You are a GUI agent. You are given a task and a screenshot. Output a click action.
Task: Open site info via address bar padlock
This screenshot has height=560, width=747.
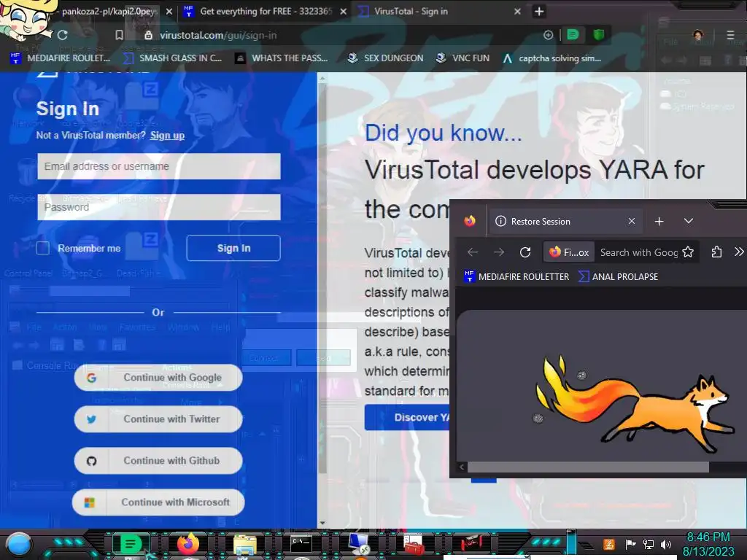tap(148, 35)
